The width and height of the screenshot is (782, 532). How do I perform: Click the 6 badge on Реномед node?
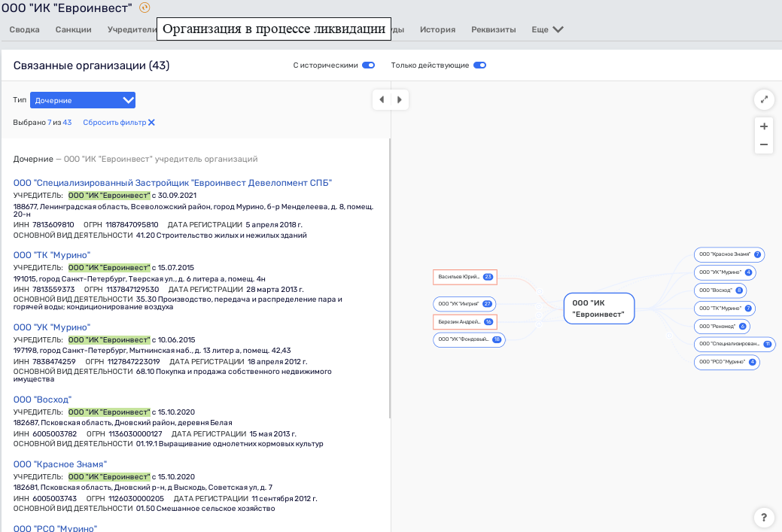pyautogui.click(x=743, y=326)
